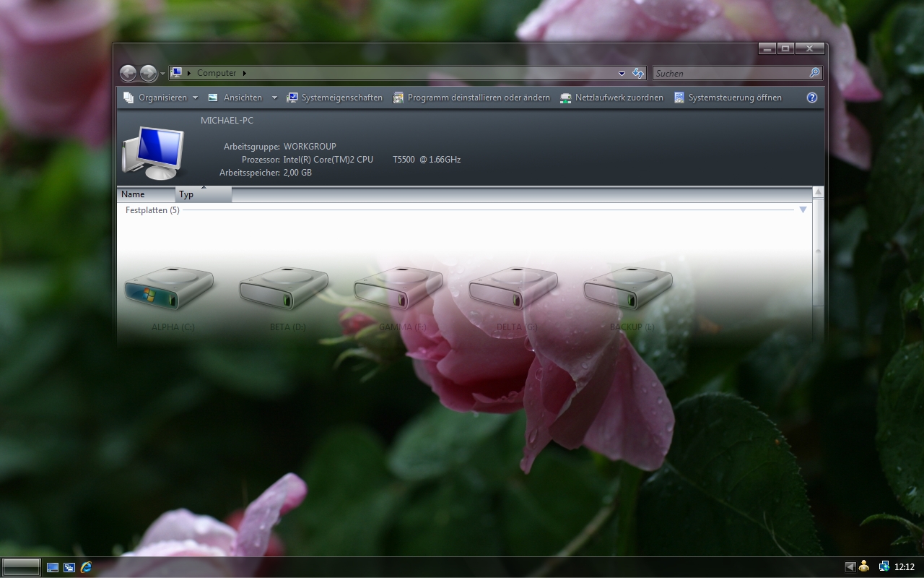Click the scrollbar up arrow in file list
Image resolution: width=924 pixels, height=578 pixels.
818,192
